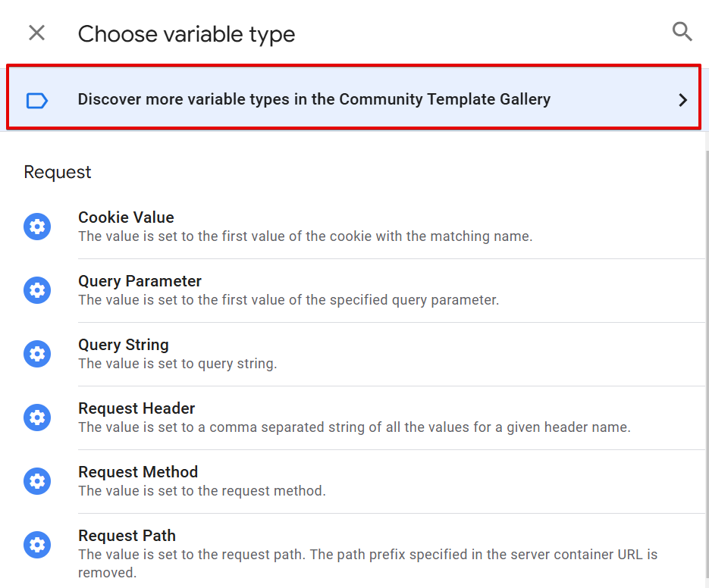This screenshot has height=588, width=709.
Task: Open Discover more variable types link
Action: [314, 99]
